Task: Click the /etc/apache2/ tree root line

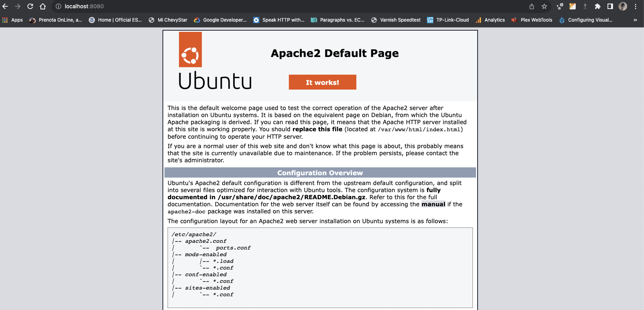Action: [194, 235]
